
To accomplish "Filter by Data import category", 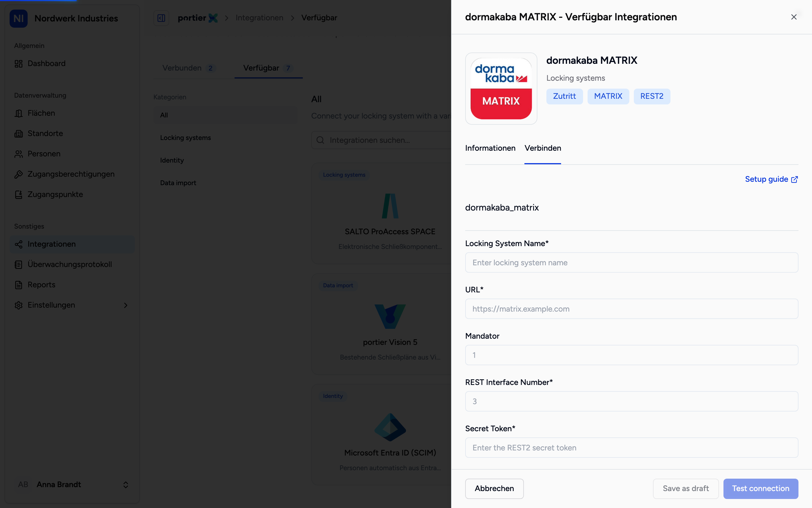I will tap(226, 183).
